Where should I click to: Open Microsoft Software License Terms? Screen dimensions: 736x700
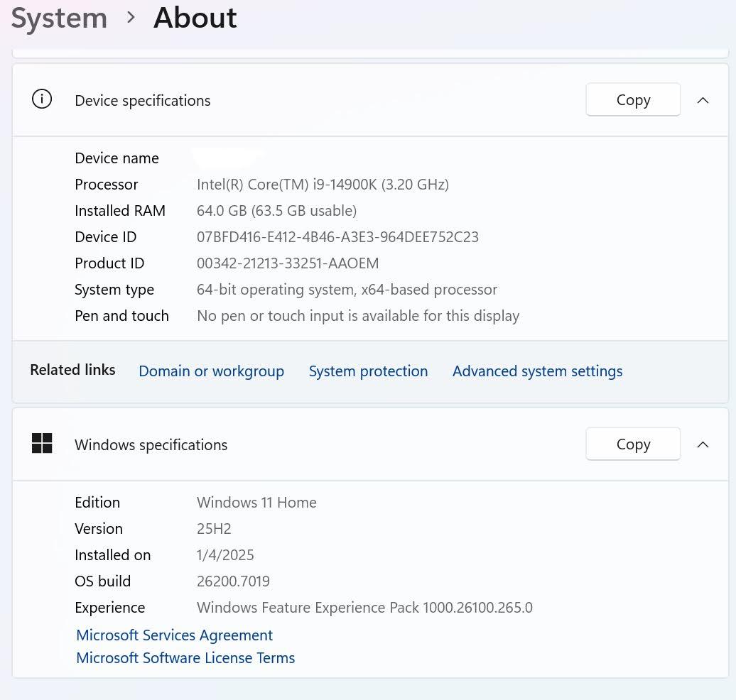click(185, 658)
